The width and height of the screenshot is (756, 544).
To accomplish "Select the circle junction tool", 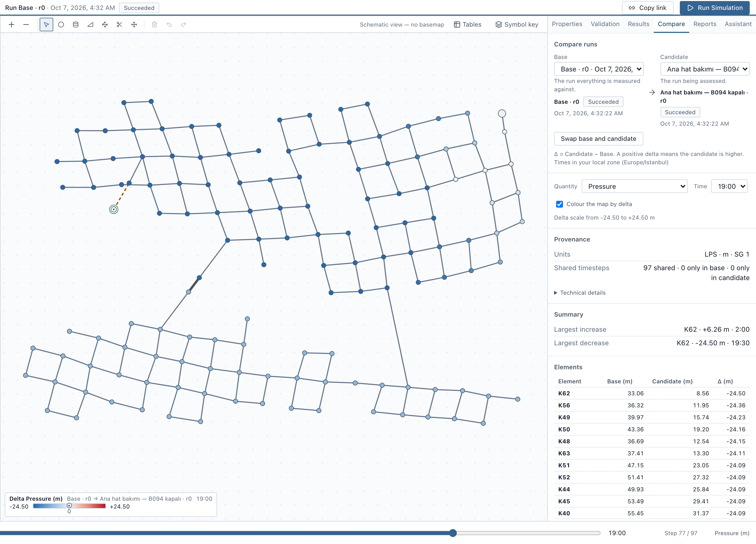I will [x=61, y=25].
